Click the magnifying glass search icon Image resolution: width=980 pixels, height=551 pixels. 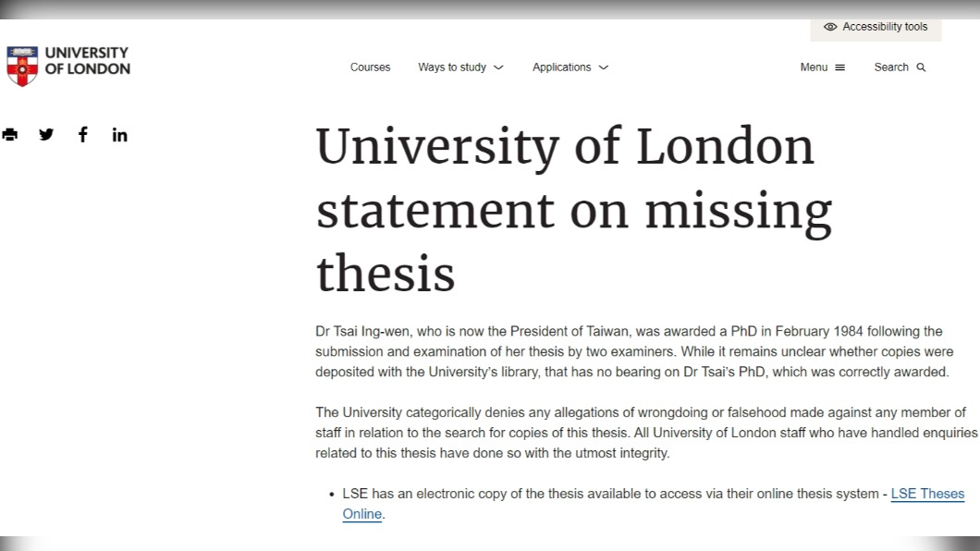coord(921,67)
